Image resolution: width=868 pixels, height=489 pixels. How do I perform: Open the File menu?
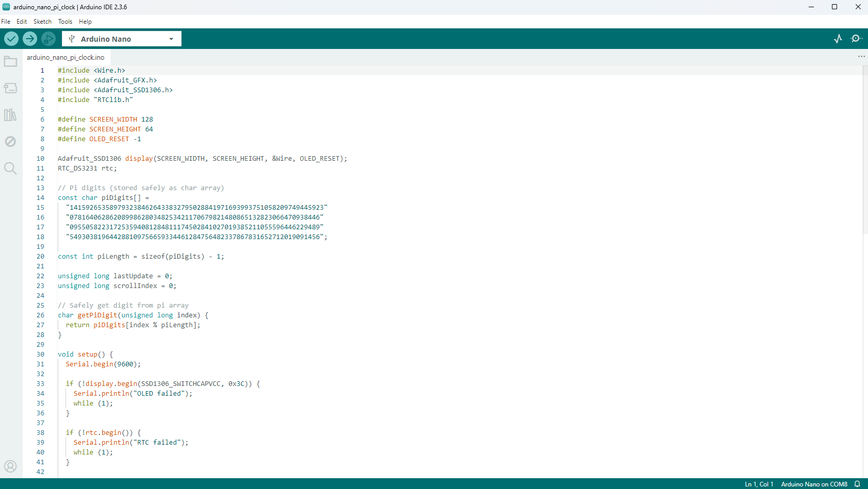point(6,22)
